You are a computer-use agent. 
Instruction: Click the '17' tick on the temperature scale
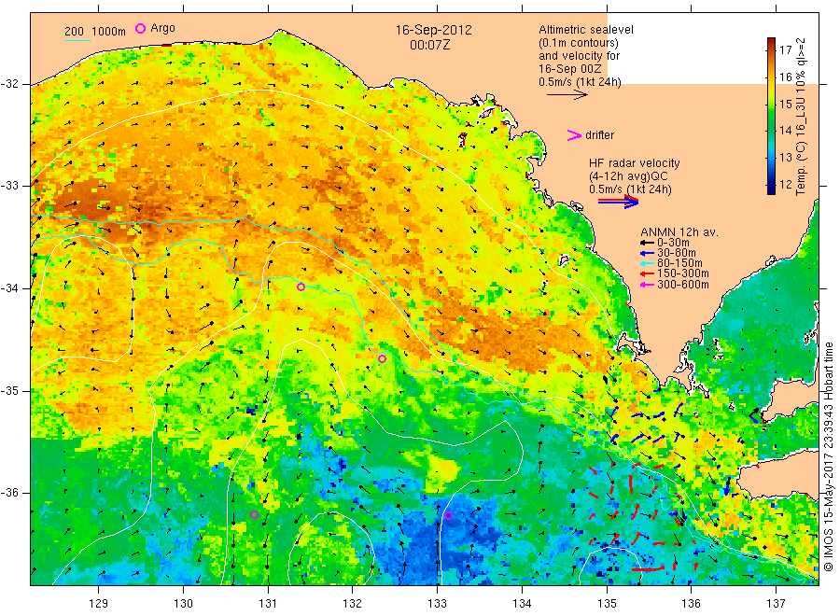click(x=785, y=50)
